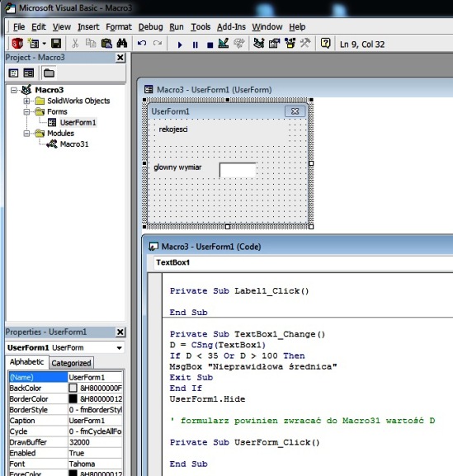
Task: Toggle Design Mode icon
Action: (224, 44)
